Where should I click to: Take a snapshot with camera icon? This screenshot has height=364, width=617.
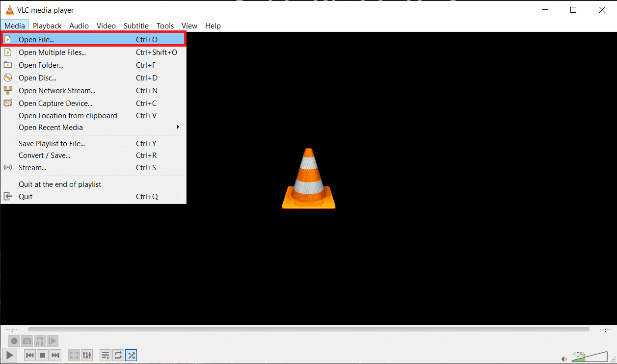[x=27, y=340]
